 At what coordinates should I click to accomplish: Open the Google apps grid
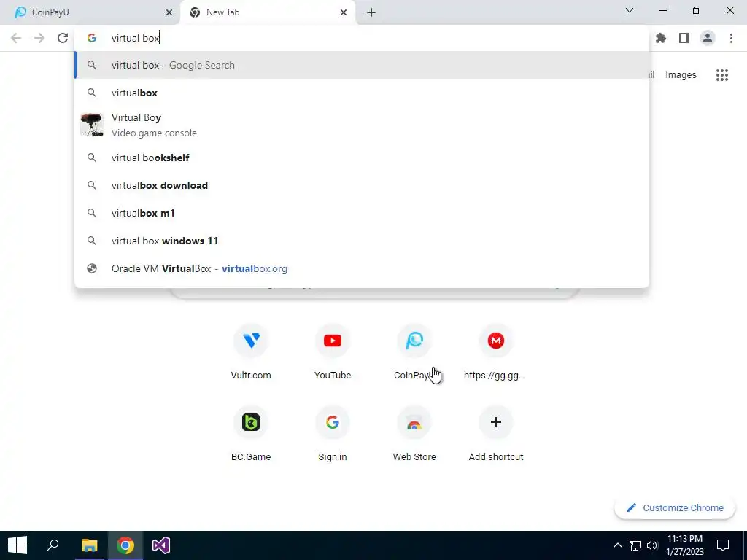point(721,75)
